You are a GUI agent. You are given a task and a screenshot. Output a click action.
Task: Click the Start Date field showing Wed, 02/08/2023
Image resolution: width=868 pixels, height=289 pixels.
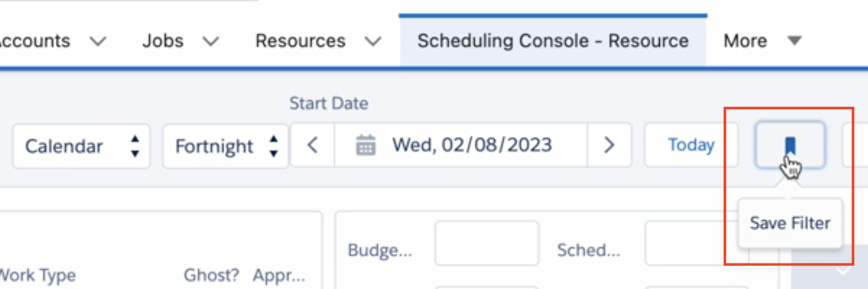461,145
